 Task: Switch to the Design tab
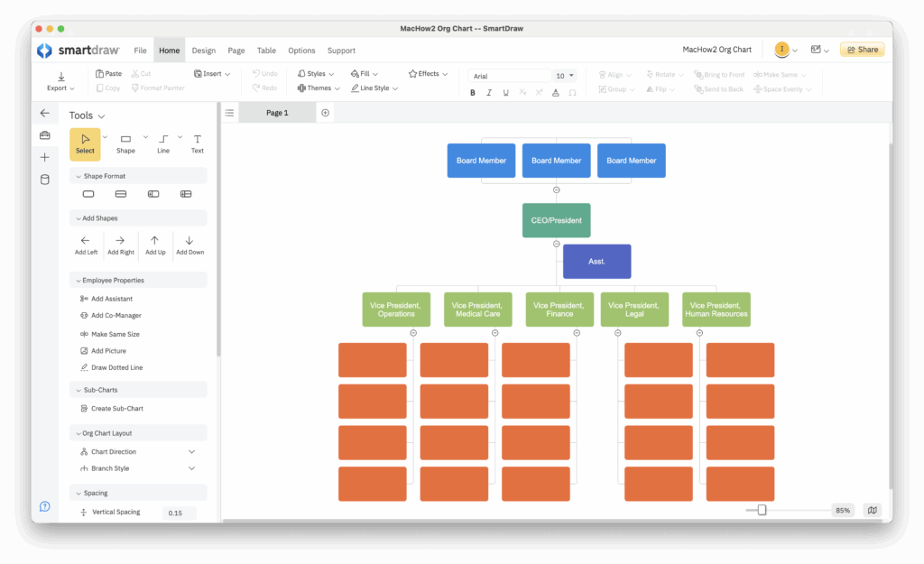point(204,51)
